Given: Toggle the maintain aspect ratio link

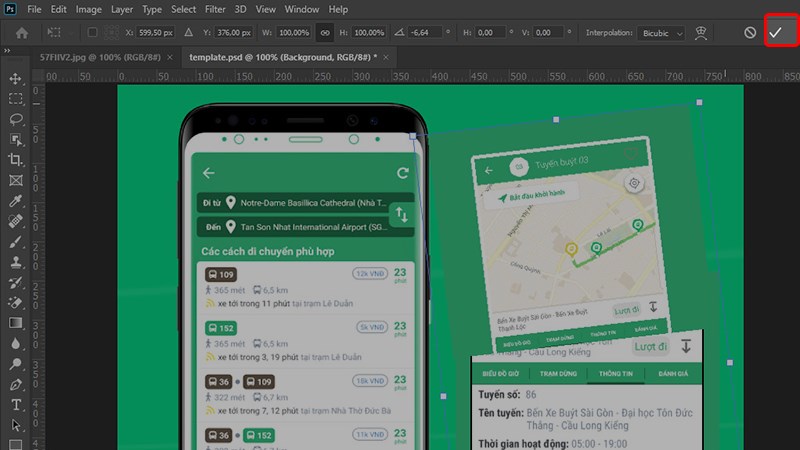Looking at the screenshot, I should 324,33.
